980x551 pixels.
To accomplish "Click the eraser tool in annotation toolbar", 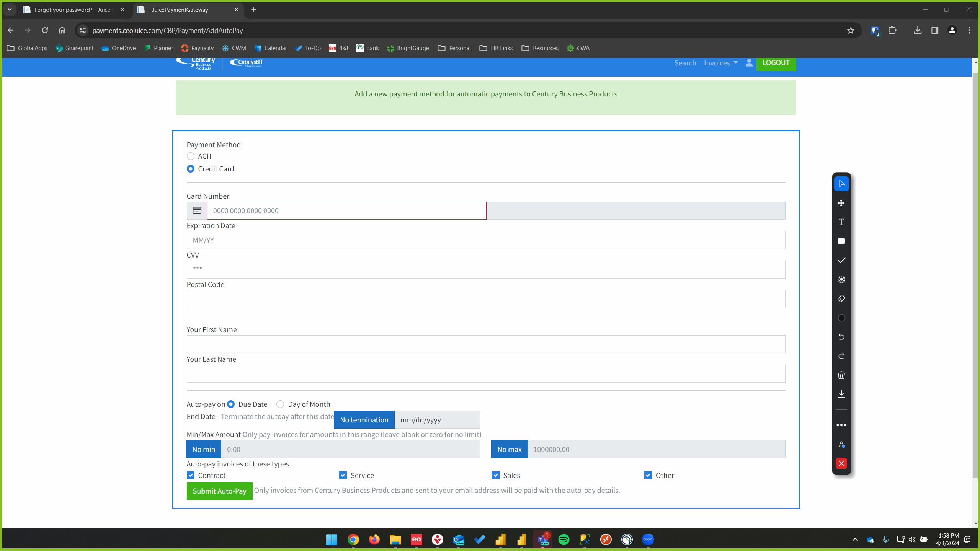I will tap(841, 298).
